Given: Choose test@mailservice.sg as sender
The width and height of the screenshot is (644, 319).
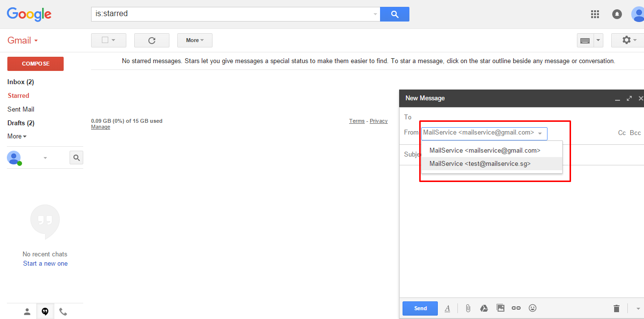Looking at the screenshot, I should pyautogui.click(x=492, y=164).
